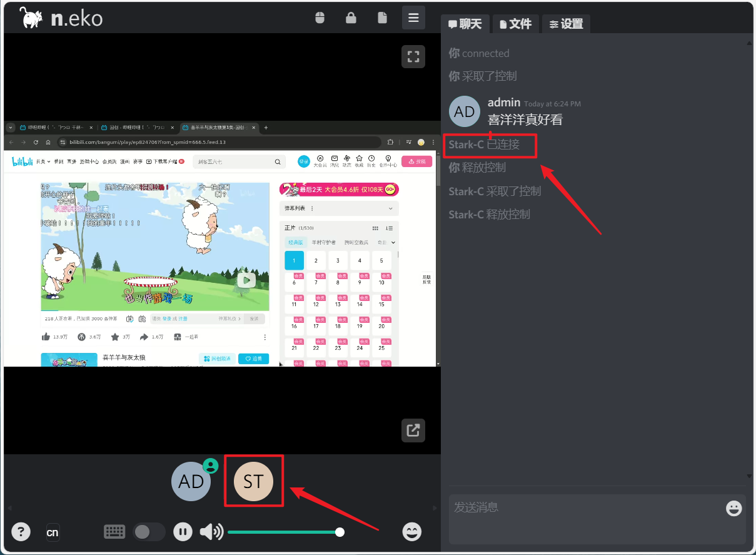This screenshot has width=756, height=555.
Task: Click the cn language button
Action: tap(53, 532)
